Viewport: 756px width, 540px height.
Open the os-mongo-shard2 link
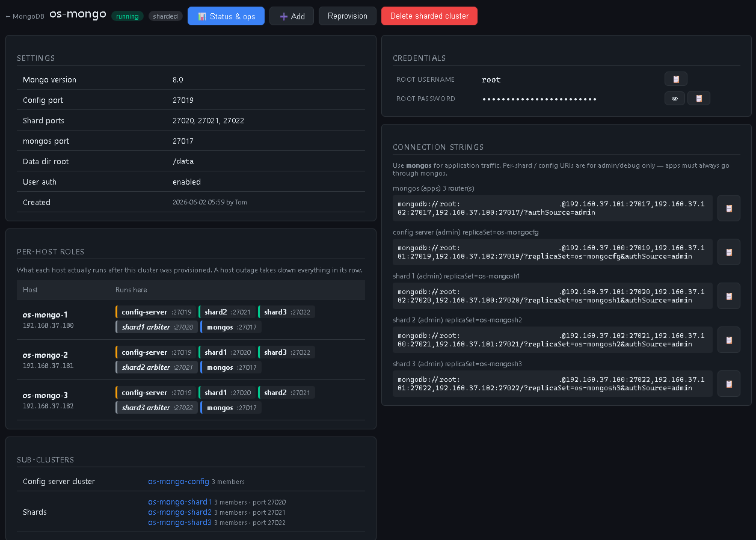pos(180,512)
